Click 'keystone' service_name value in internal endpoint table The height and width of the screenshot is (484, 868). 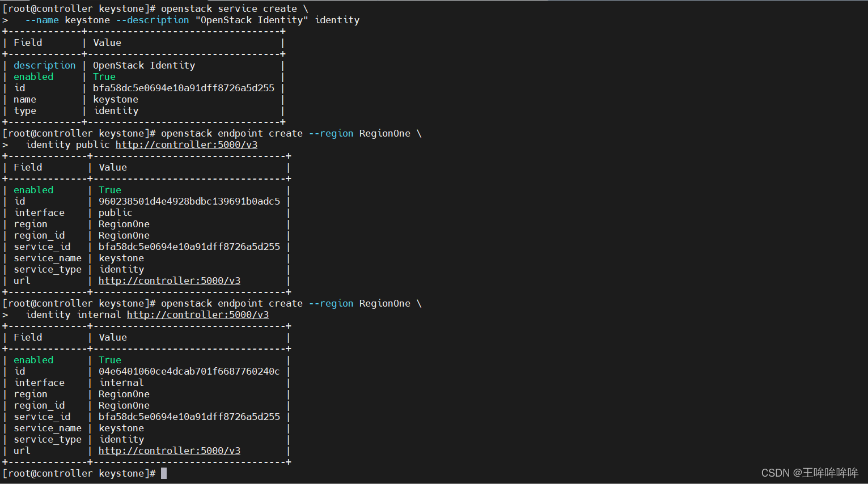point(121,428)
